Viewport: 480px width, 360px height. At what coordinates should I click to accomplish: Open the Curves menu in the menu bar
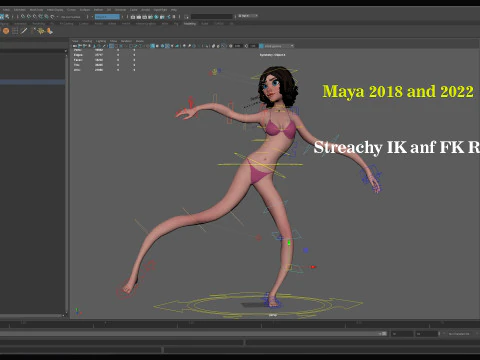click(x=71, y=10)
